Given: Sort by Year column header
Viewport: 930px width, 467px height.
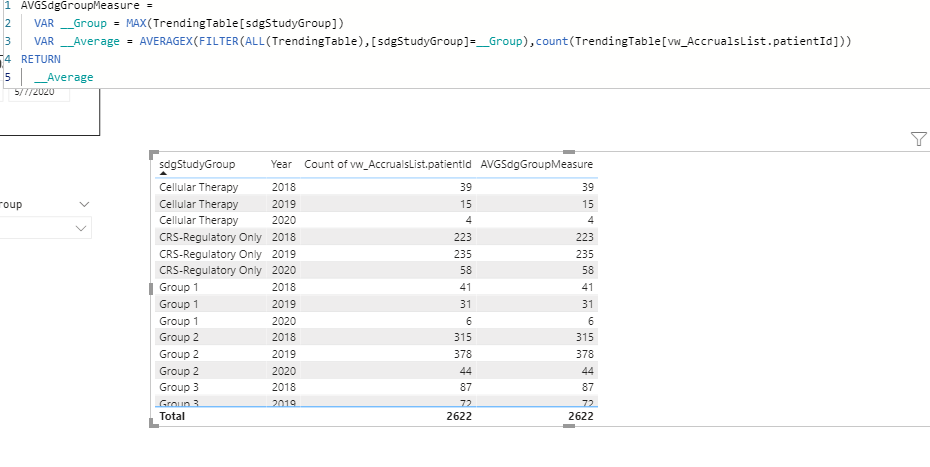Looking at the screenshot, I should (281, 164).
